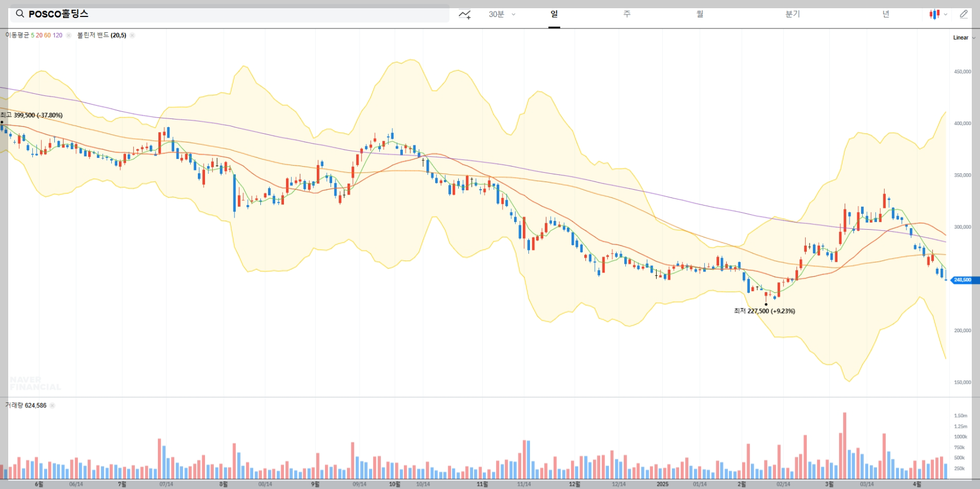
Task: Open the candlestick chart type dropdown
Action: tap(938, 14)
